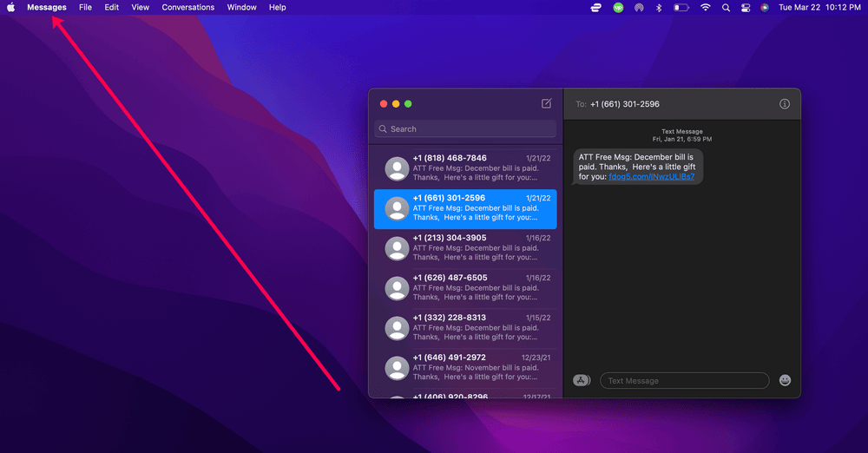The width and height of the screenshot is (868, 453).
Task: Open the View menu
Action: click(x=140, y=7)
